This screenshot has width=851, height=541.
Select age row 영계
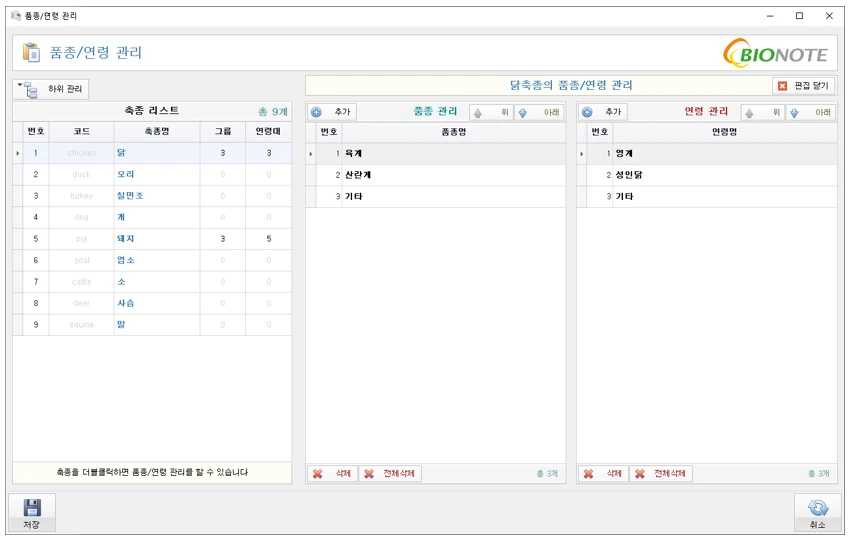[x=707, y=154]
